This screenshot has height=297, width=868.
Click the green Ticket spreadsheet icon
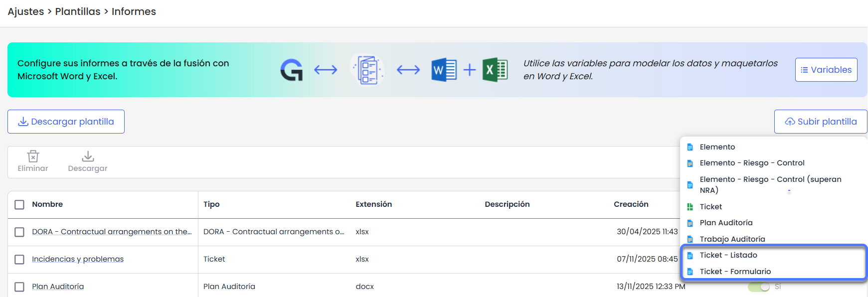(690, 207)
